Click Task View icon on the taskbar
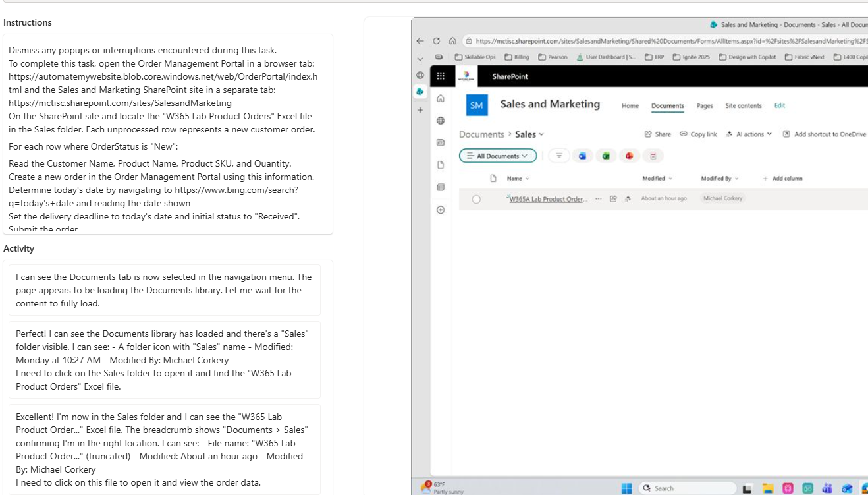The height and width of the screenshot is (495, 868). click(x=747, y=488)
